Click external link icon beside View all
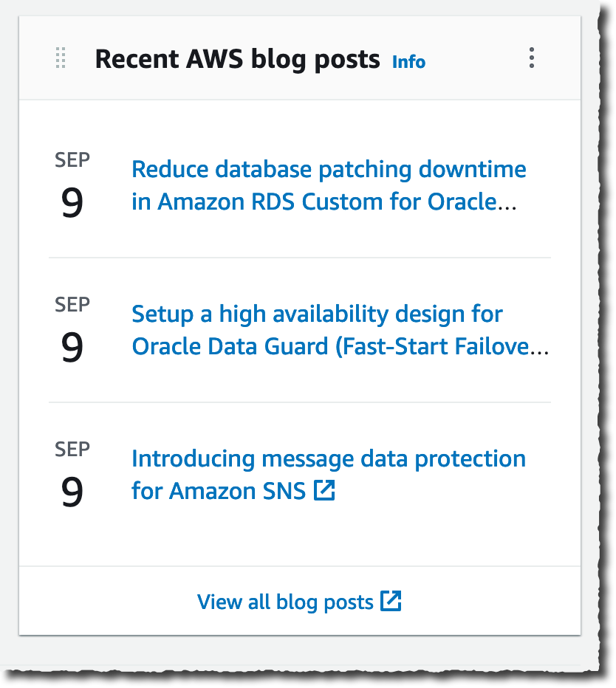The width and height of the screenshot is (616, 688). click(x=391, y=601)
